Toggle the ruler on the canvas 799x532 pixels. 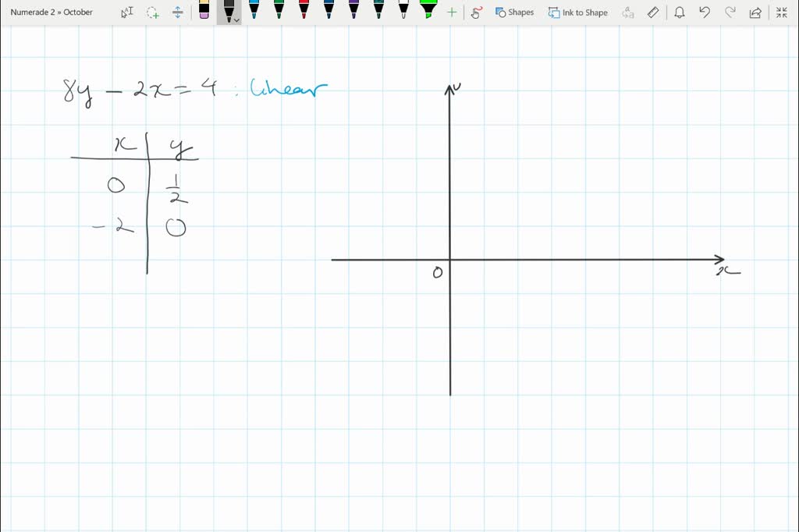pyautogui.click(x=654, y=12)
